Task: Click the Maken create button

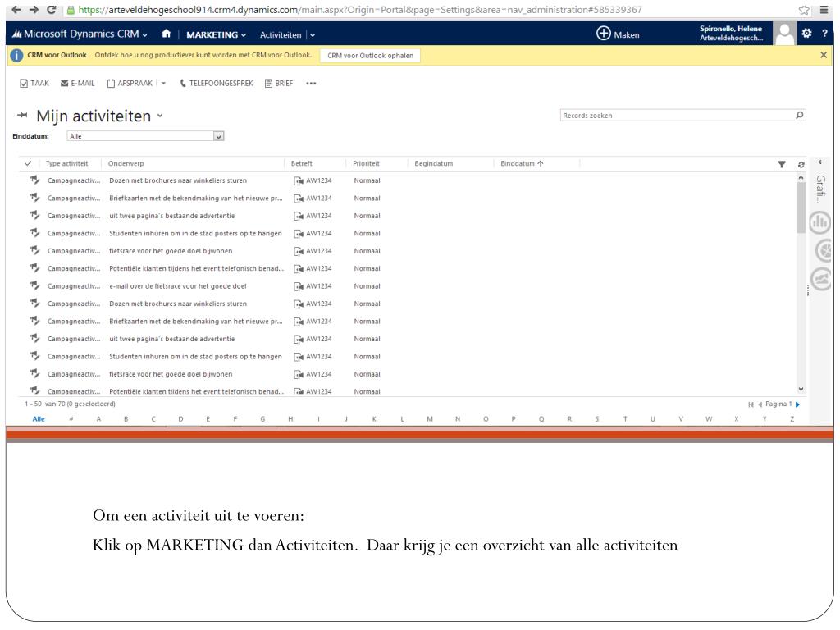Action: click(x=618, y=34)
